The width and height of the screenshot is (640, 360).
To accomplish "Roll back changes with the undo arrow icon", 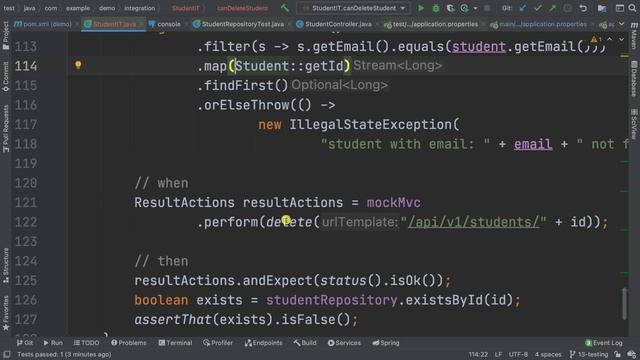I will point(583,8).
